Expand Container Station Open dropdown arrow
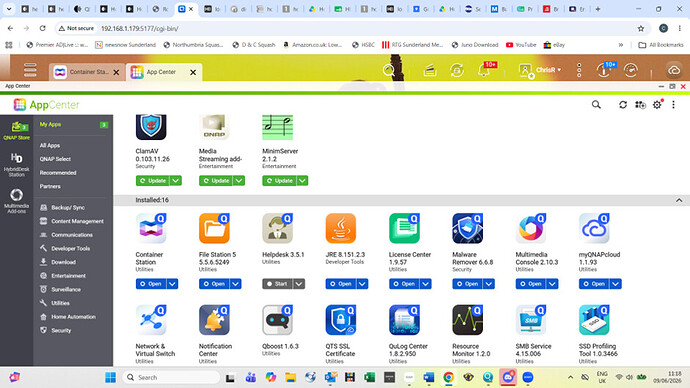 172,284
